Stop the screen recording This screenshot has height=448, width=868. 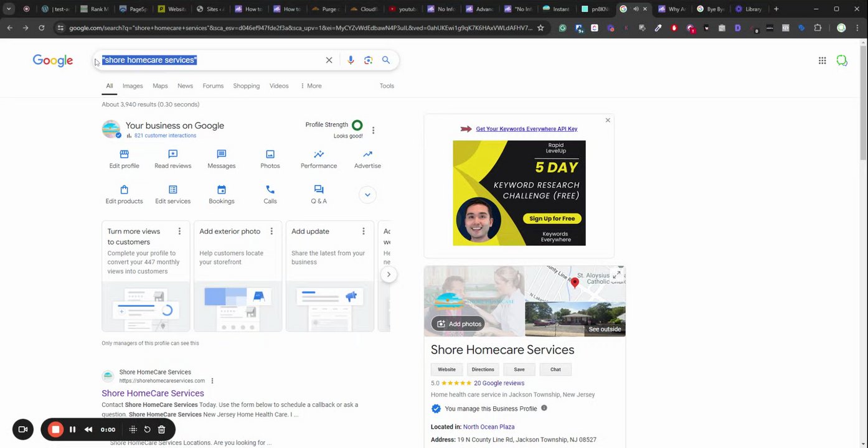55,429
